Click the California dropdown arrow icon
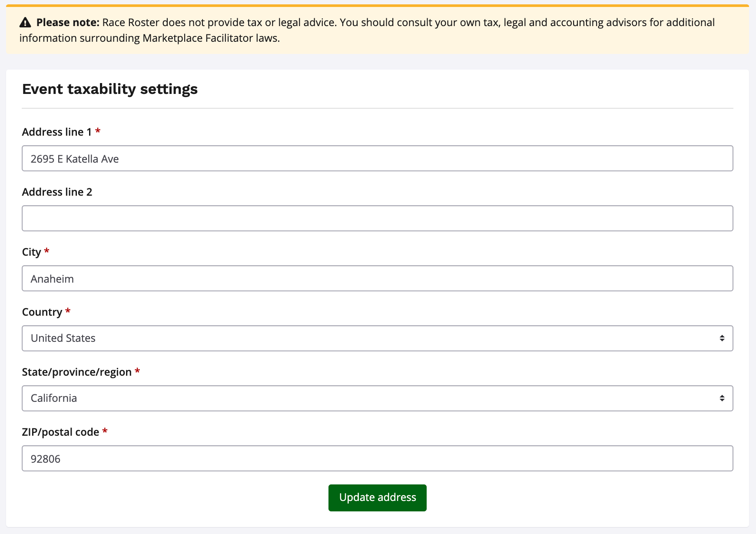756x534 pixels. coord(722,398)
